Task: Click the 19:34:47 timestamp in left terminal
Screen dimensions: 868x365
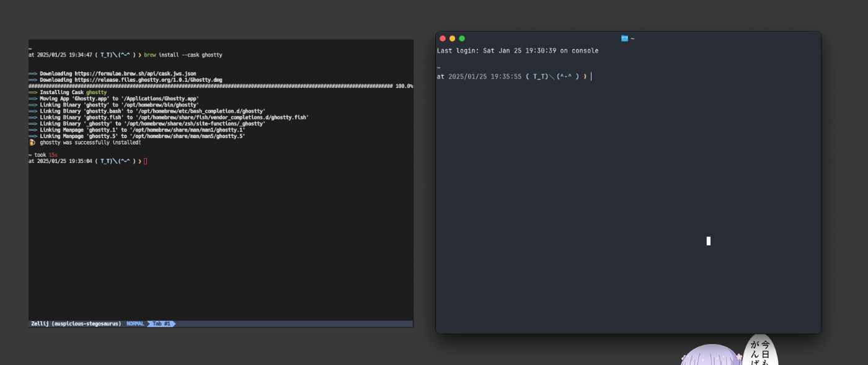Action: pos(64,55)
